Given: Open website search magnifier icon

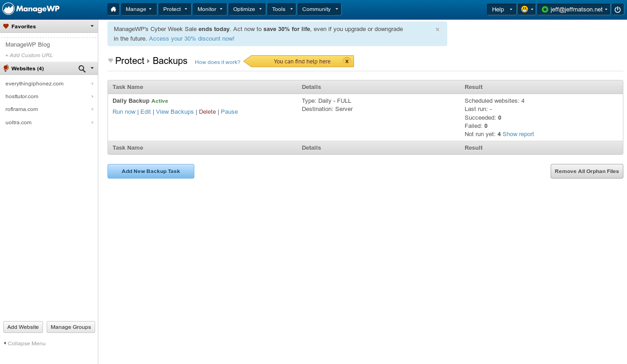Looking at the screenshot, I should tap(82, 69).
